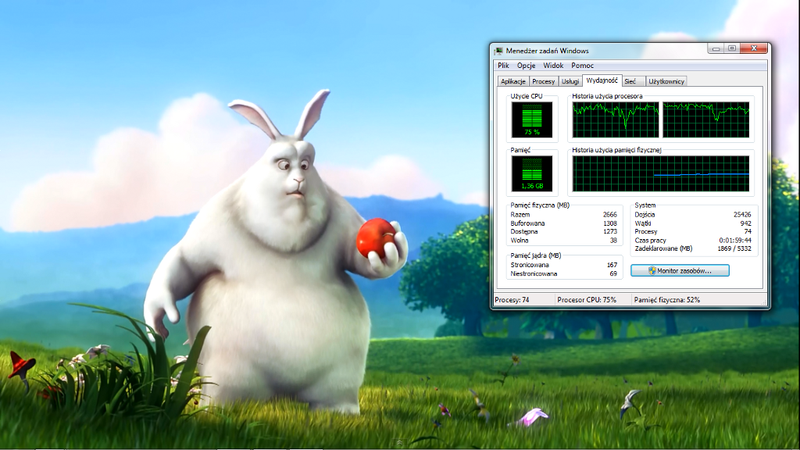
Task: Open the Opcje menu
Action: point(526,65)
